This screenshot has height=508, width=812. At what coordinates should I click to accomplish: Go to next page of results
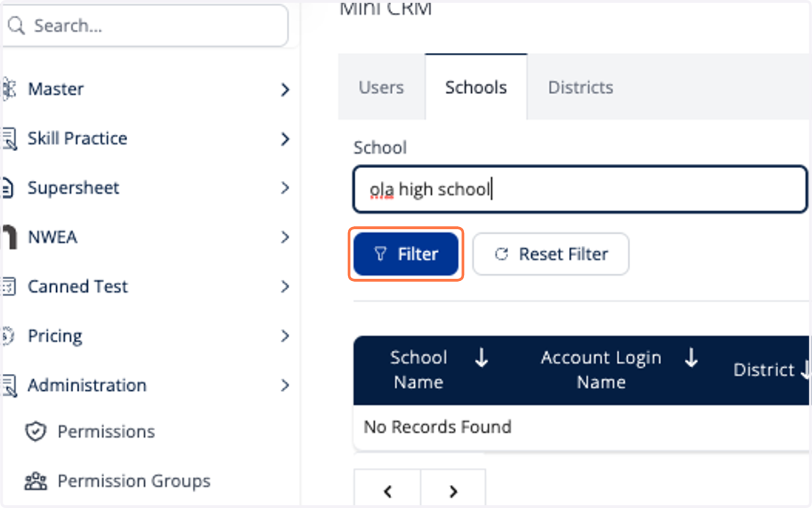(x=453, y=491)
